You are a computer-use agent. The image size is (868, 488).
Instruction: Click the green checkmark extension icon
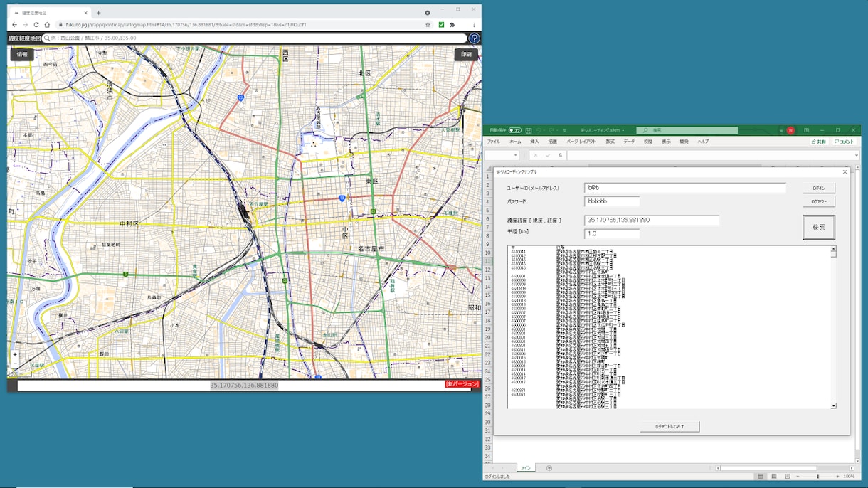(x=441, y=25)
